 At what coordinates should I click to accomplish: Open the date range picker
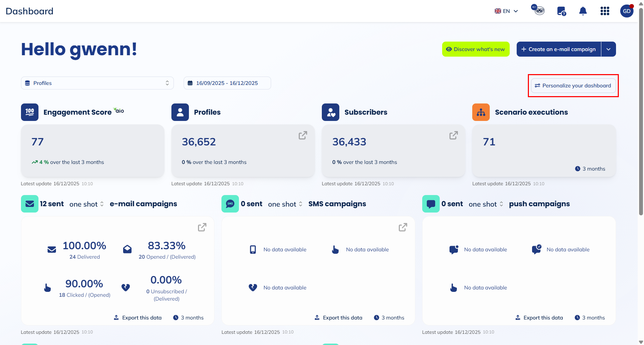tap(227, 83)
